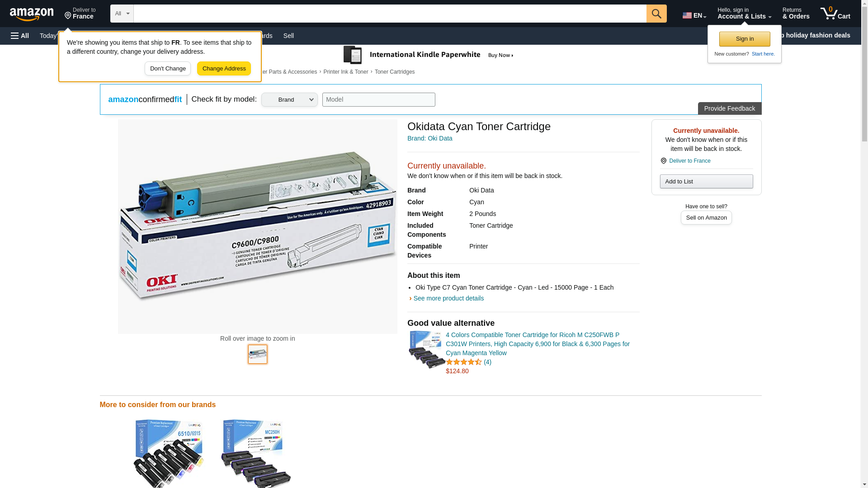Click the search magnifier Go button
This screenshot has height=488, width=868.
tap(656, 14)
